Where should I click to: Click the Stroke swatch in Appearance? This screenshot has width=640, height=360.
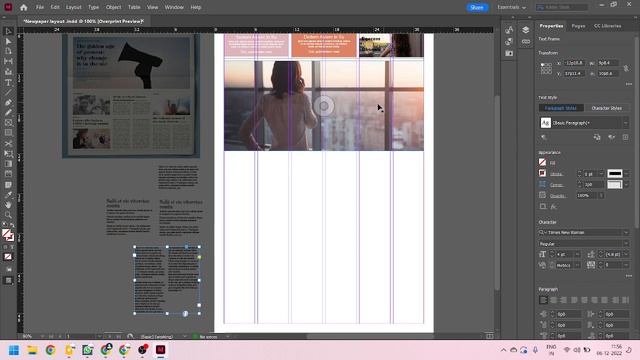coord(542,173)
